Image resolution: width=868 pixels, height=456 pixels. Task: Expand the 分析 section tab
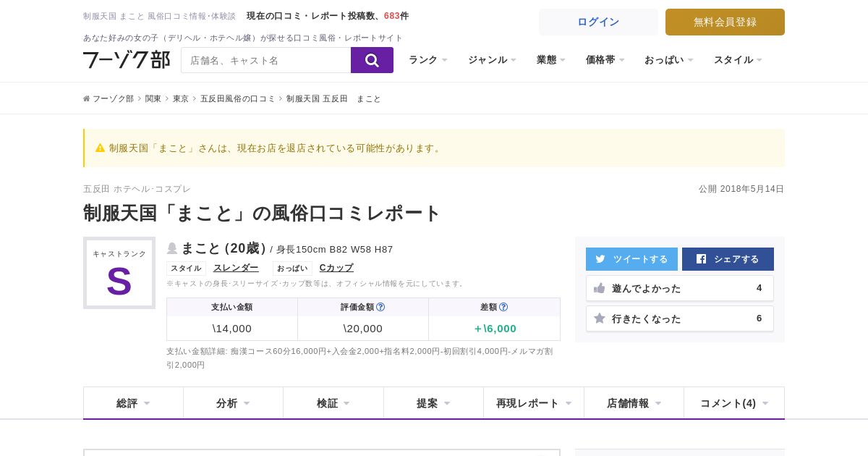point(233,403)
